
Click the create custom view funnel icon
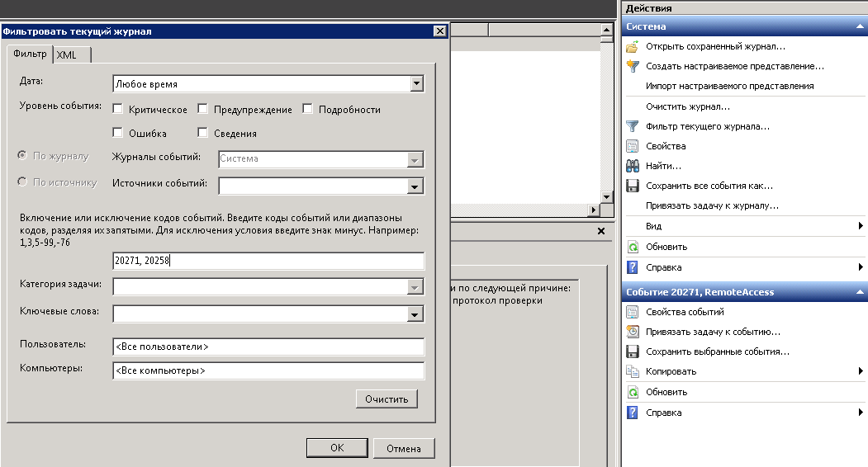(x=633, y=67)
